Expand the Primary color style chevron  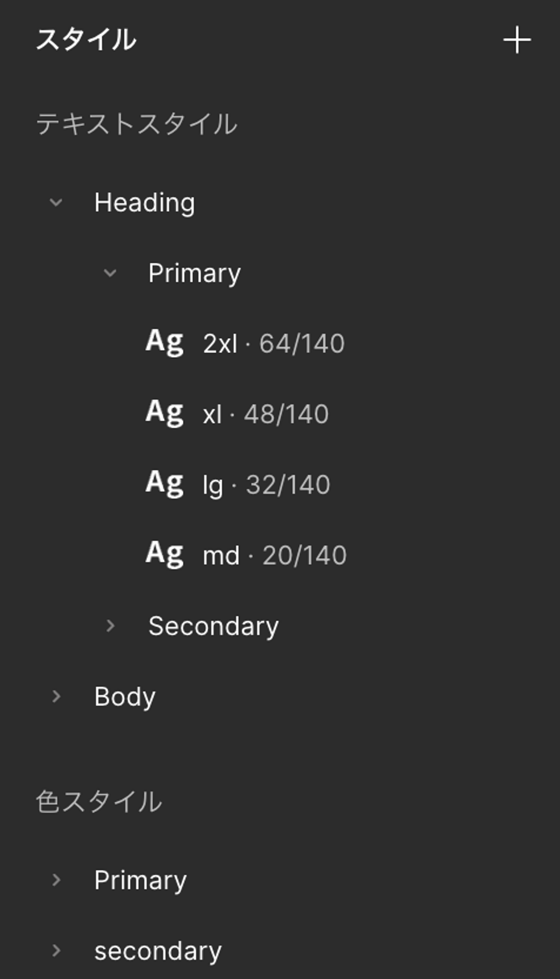point(56,880)
